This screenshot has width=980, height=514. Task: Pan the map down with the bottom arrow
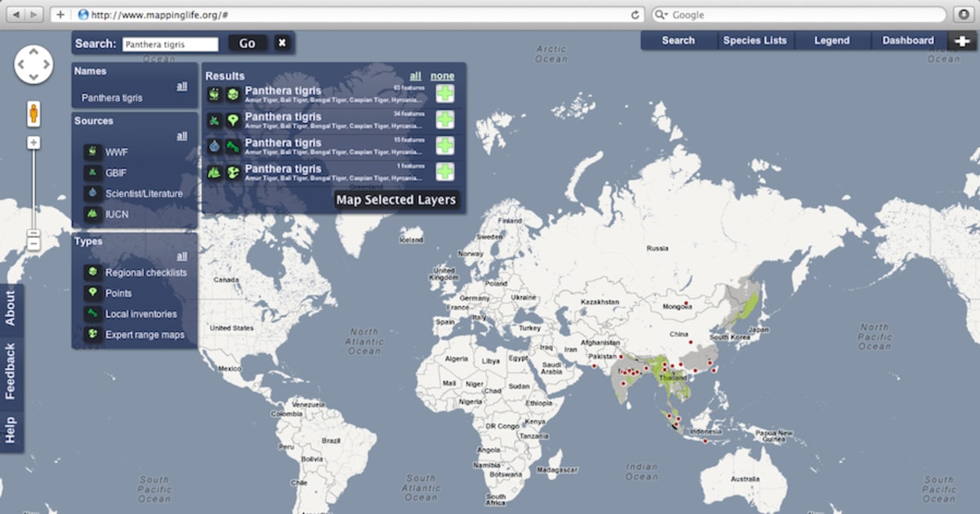point(33,77)
